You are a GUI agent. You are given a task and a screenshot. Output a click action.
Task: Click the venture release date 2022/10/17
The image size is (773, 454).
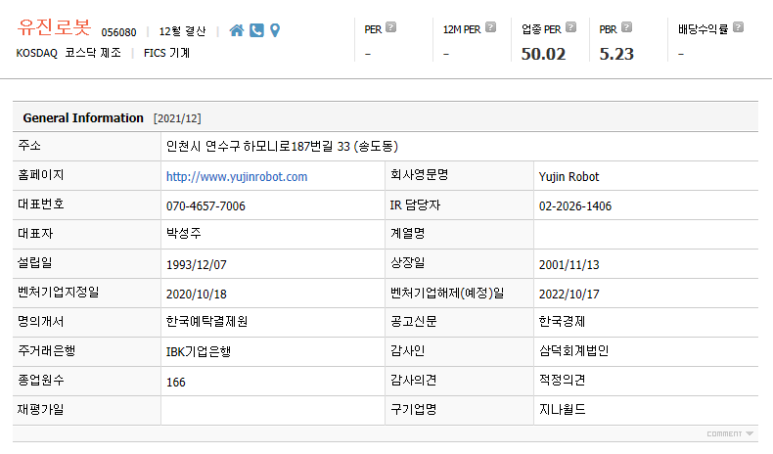pyautogui.click(x=569, y=294)
